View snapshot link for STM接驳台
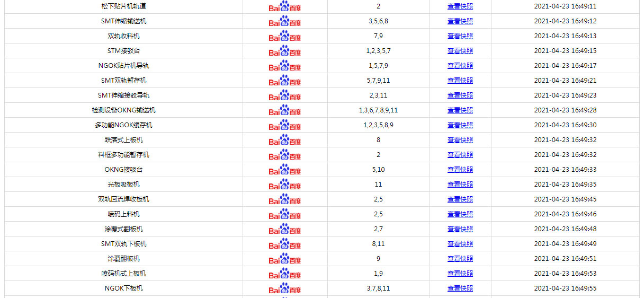This screenshot has width=644, height=298. 460,51
